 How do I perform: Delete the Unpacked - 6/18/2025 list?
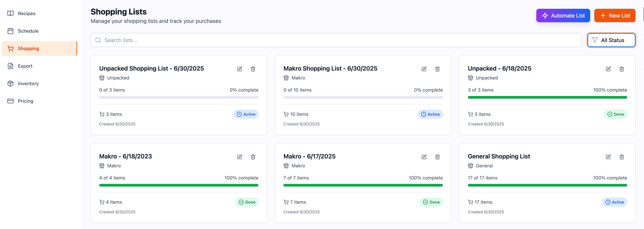pos(622,69)
